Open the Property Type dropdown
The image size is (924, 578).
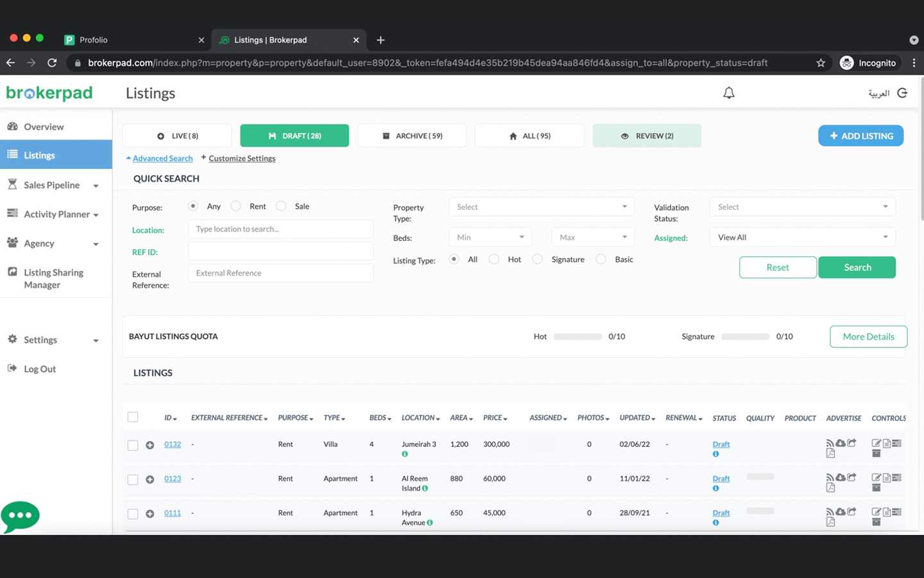click(x=541, y=207)
